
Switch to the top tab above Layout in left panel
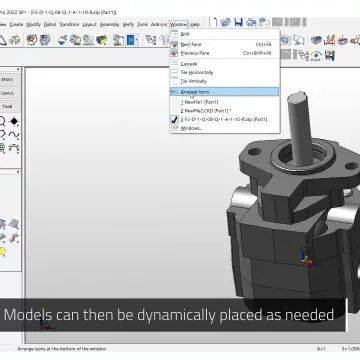pyautogui.click(x=7, y=79)
